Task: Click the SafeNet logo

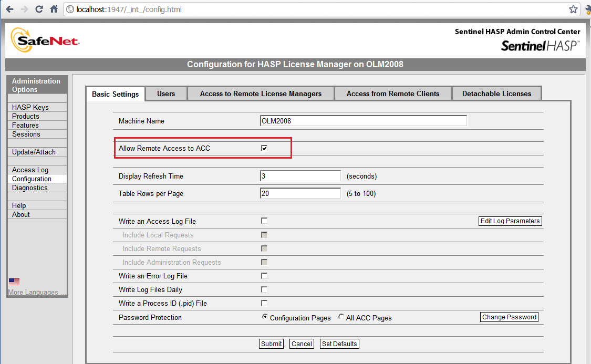Action: tap(45, 40)
